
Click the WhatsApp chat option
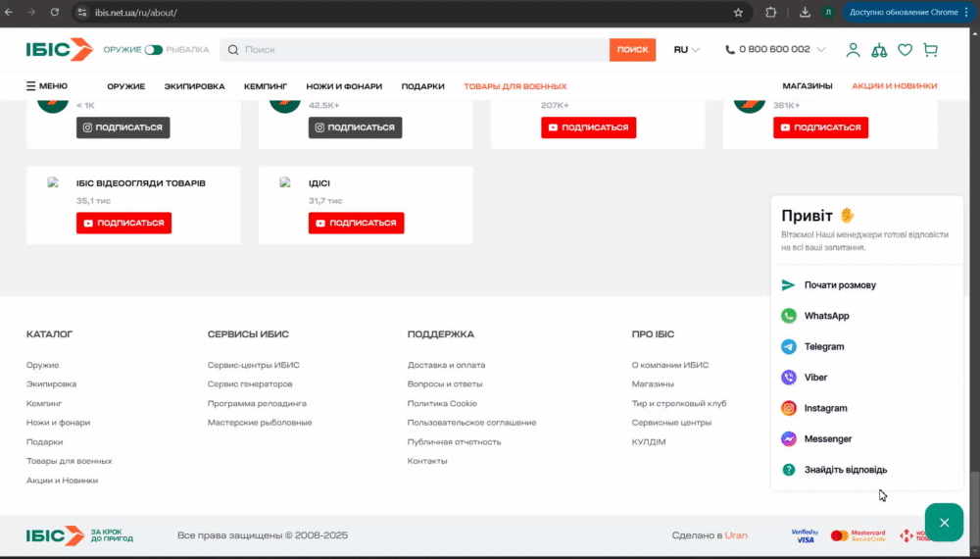[x=826, y=316]
